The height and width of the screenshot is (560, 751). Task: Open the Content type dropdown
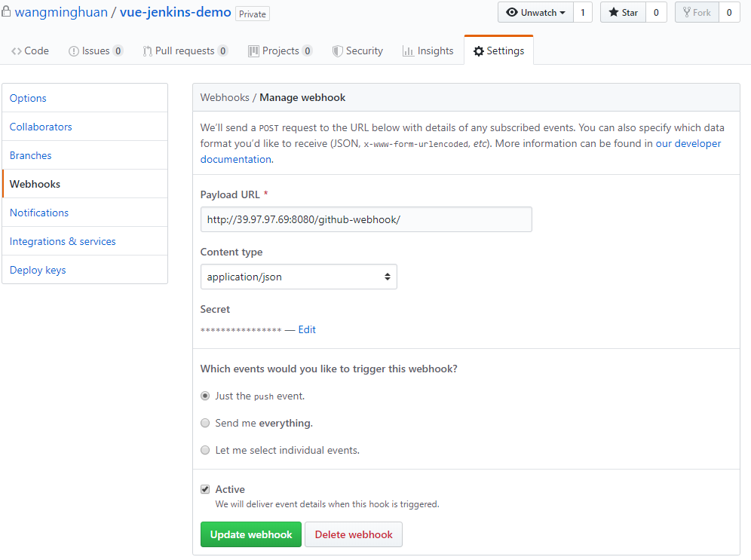tap(299, 277)
